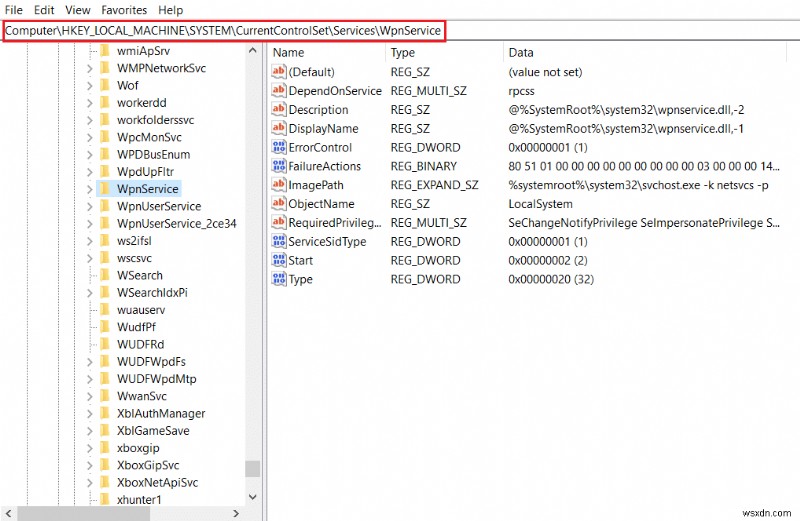Click the workerdd folder icon

[105, 103]
